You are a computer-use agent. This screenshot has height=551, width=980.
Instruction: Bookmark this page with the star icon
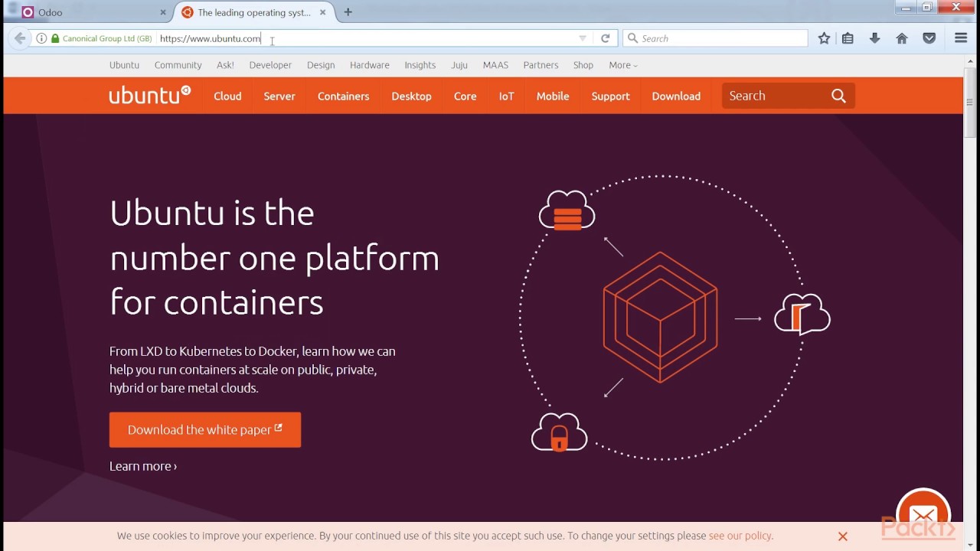[824, 38]
